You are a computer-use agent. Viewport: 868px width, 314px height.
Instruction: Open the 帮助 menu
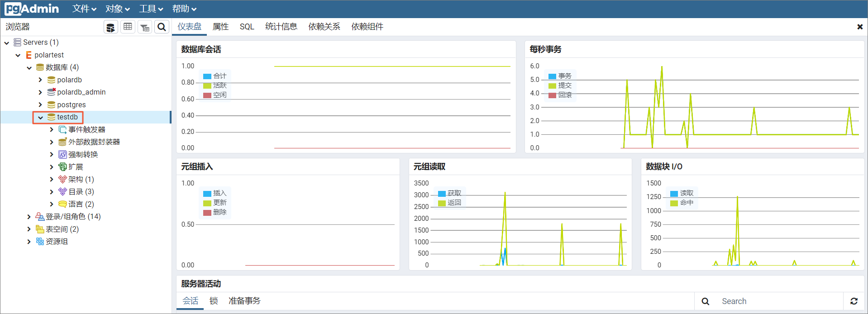pos(184,9)
